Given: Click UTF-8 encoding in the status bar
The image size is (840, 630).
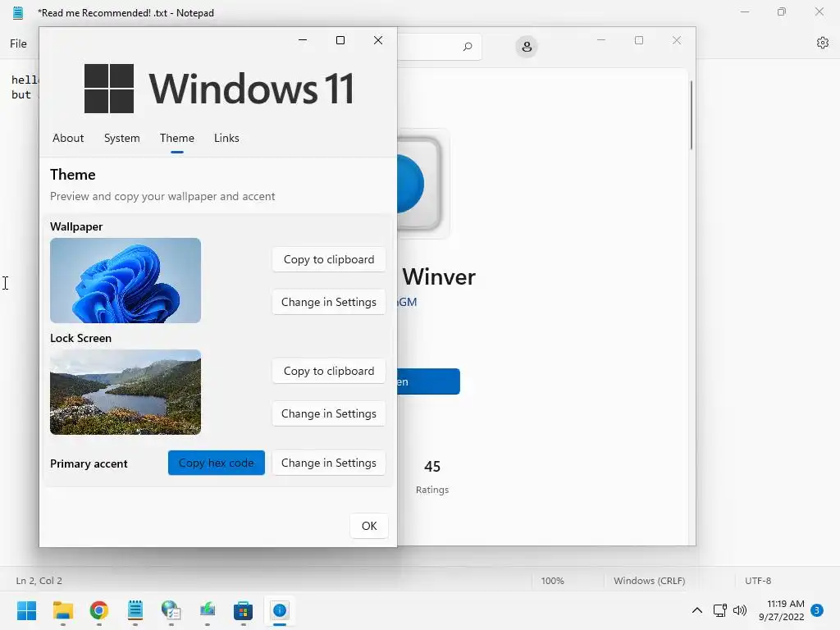Looking at the screenshot, I should pos(758,581).
